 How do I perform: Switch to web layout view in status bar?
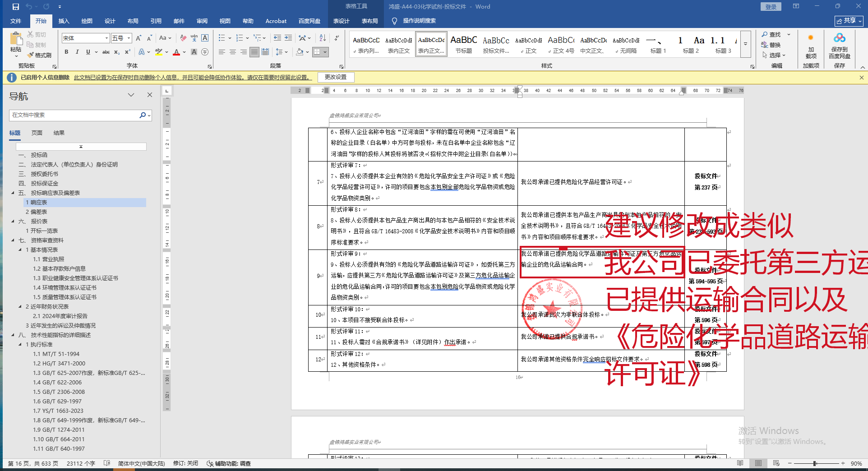click(x=776, y=463)
